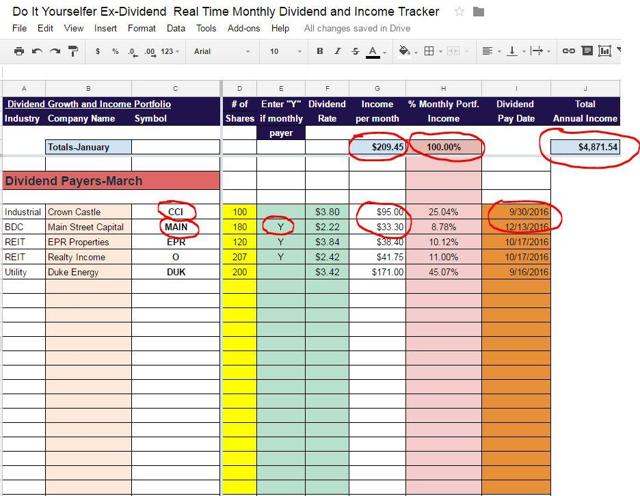Toggle italic formatting
The width and height of the screenshot is (640, 496).
[x=338, y=51]
